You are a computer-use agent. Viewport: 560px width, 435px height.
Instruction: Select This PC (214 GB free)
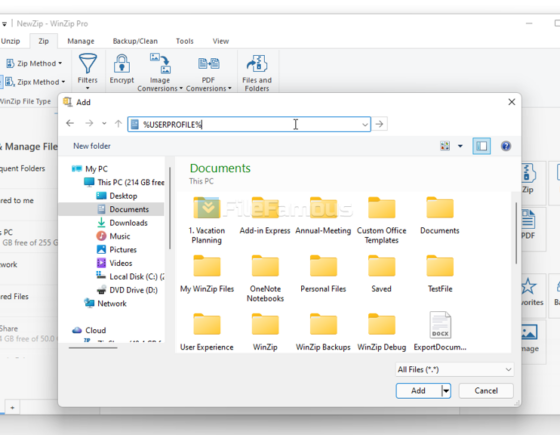click(x=124, y=182)
